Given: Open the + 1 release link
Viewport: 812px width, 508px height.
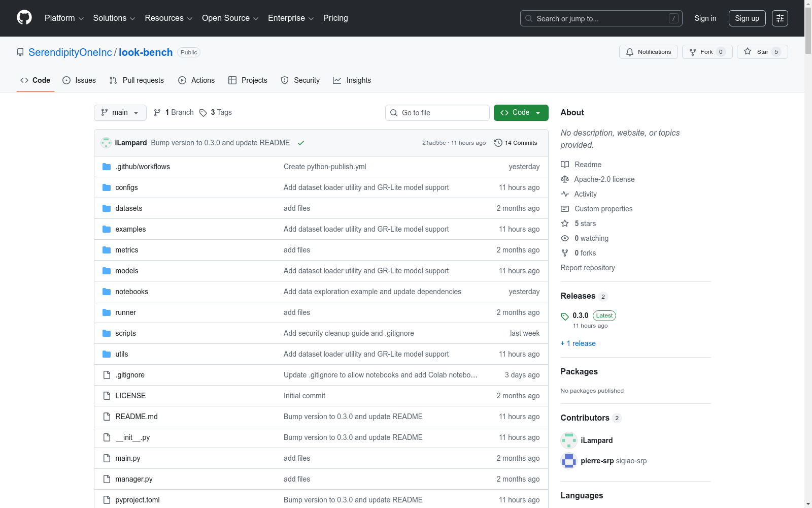Looking at the screenshot, I should pos(578,343).
